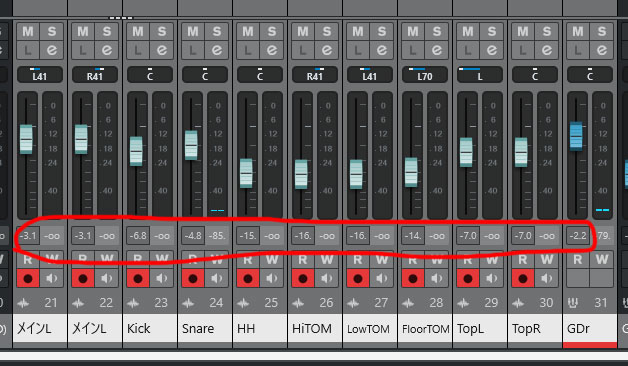Click the R41 pan control on HiTOM
The width and height of the screenshot is (628, 366).
click(x=315, y=75)
